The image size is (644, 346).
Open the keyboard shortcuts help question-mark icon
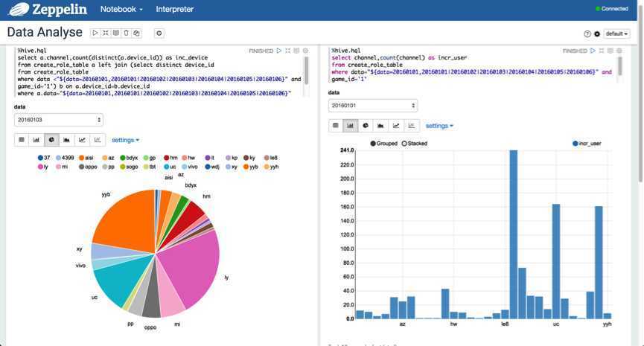(587, 33)
